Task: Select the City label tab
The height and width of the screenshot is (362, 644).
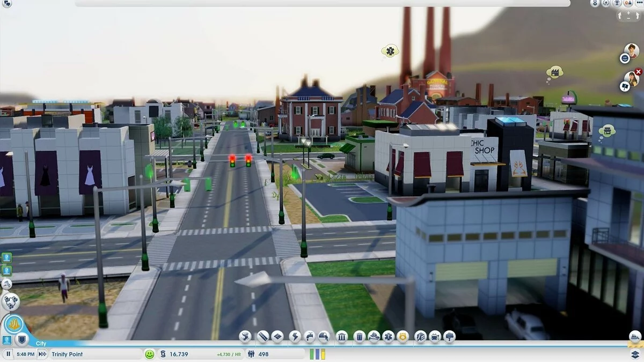Action: (x=41, y=344)
